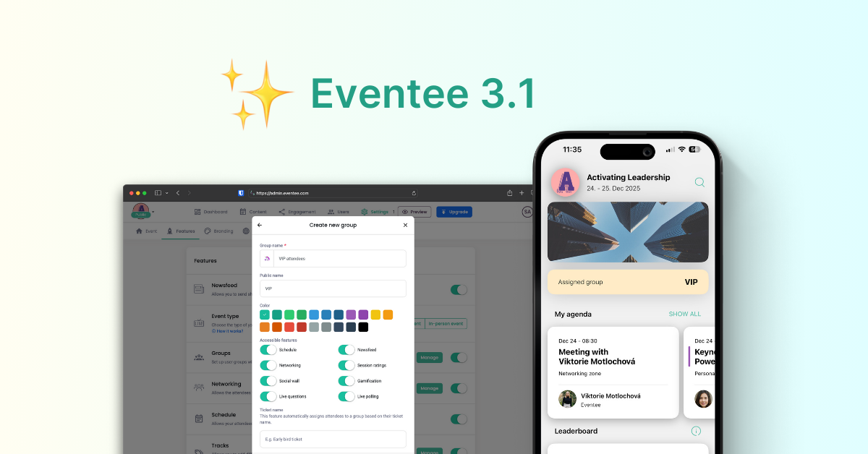This screenshot has height=454, width=868.
Task: Toggle Newsfeed in Accessible features
Action: pyautogui.click(x=346, y=350)
